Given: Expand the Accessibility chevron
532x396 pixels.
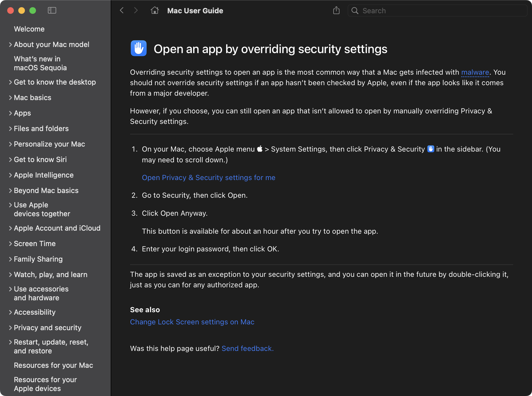Looking at the screenshot, I should tap(10, 312).
